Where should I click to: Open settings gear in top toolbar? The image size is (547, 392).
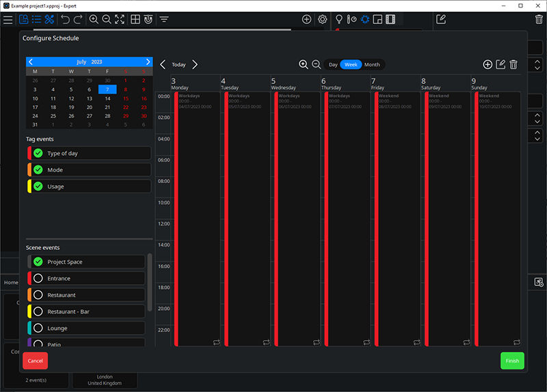(323, 20)
